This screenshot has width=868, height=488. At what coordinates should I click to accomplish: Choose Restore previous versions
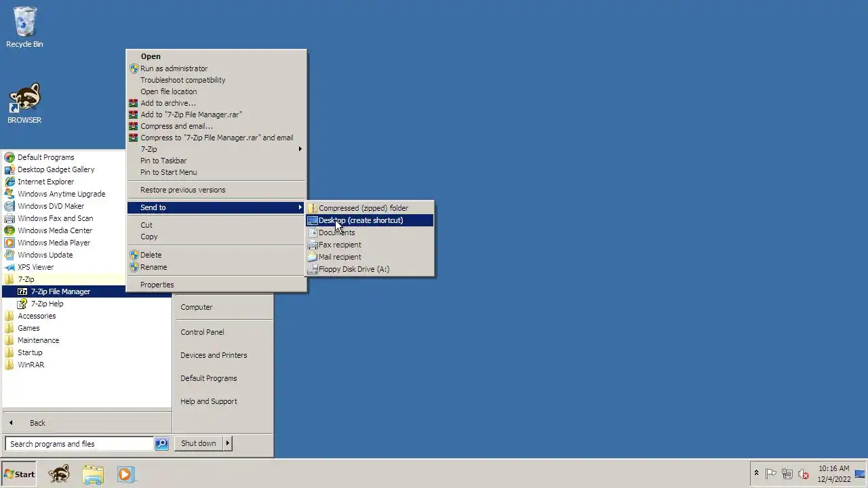(216, 190)
